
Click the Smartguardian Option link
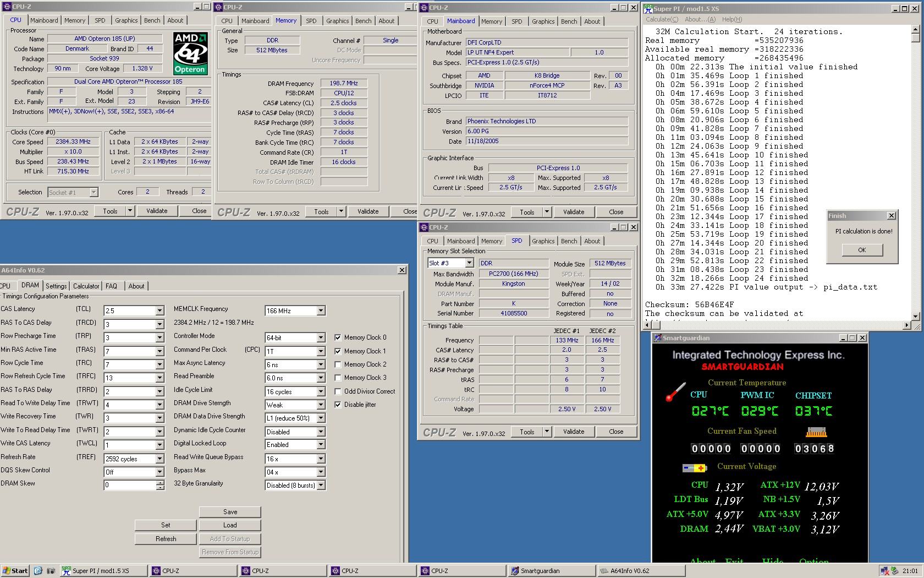click(813, 561)
